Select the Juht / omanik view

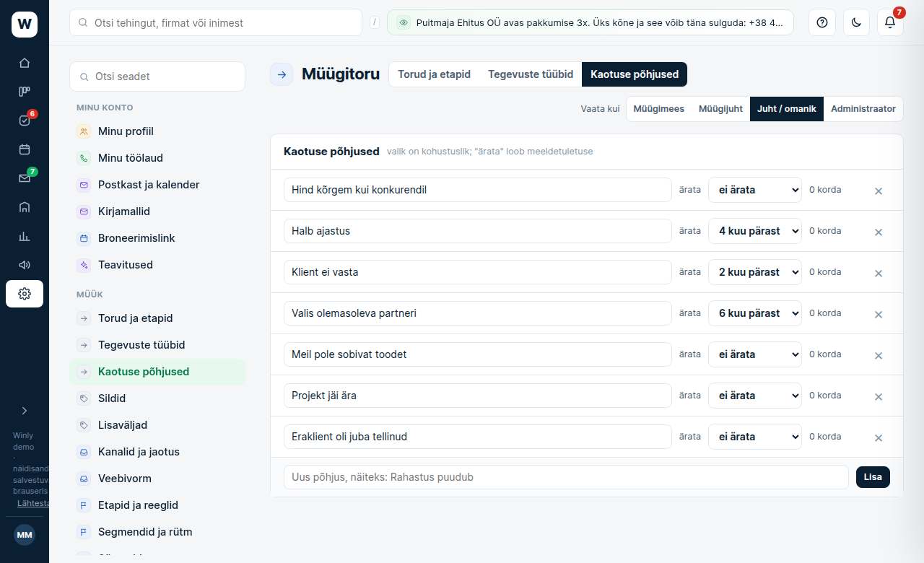coord(787,109)
